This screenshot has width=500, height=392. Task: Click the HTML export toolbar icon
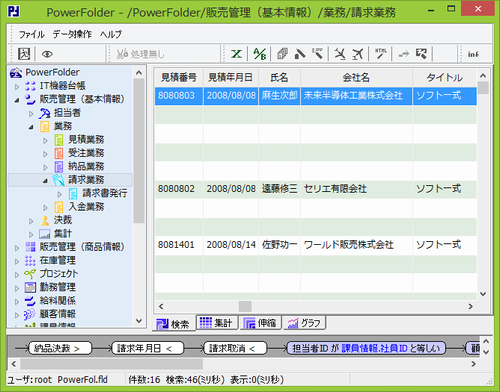(381, 54)
